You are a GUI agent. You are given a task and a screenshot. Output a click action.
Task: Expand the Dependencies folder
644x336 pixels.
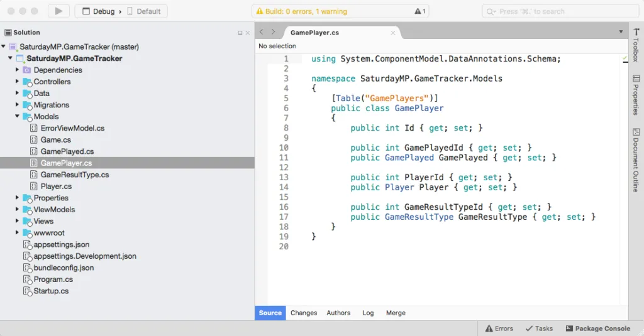(17, 70)
